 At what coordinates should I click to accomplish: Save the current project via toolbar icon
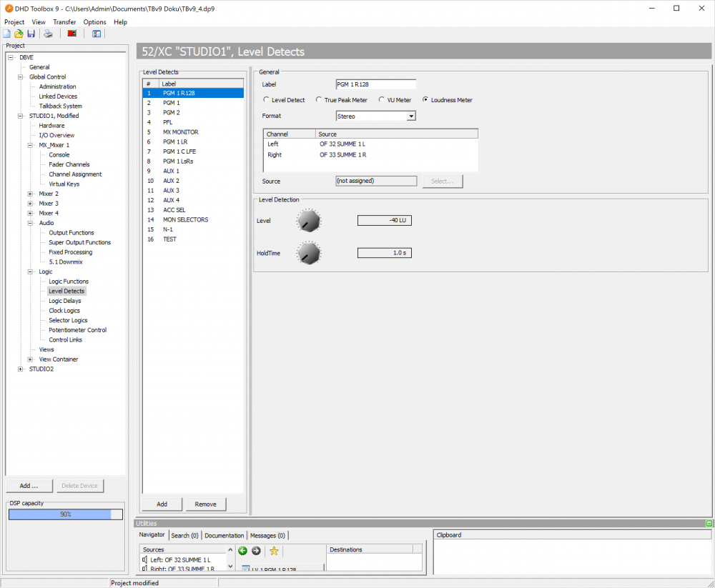click(x=31, y=34)
